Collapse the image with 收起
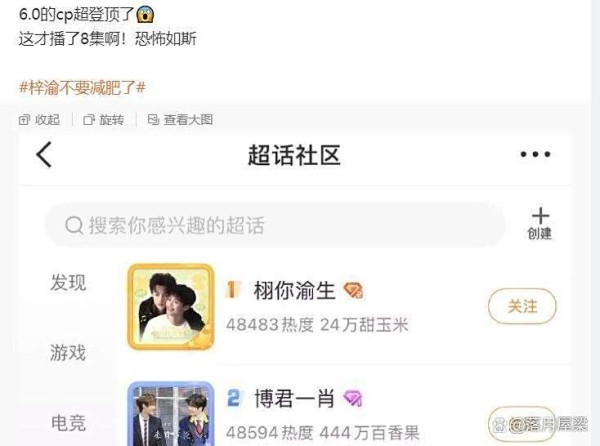The width and height of the screenshot is (600, 446). click(39, 120)
